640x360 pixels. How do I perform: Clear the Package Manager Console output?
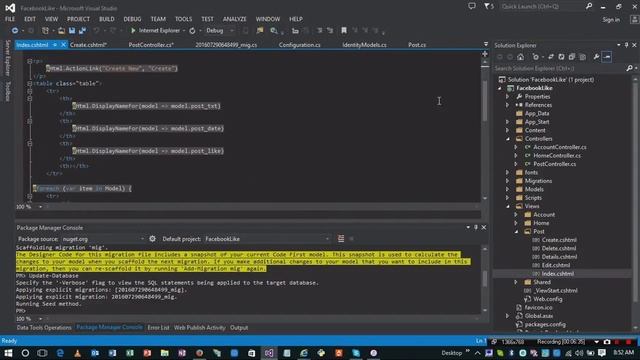tap(341, 239)
